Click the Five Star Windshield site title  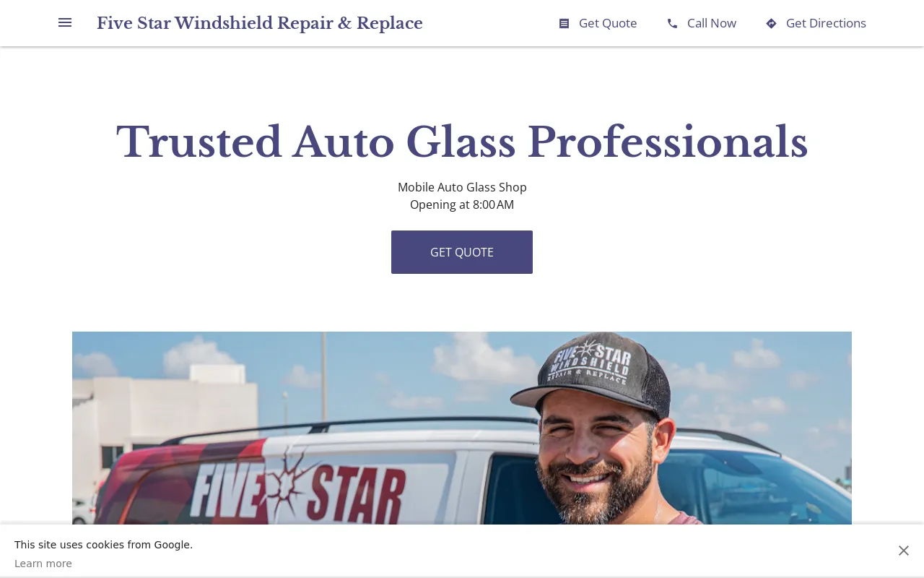(x=260, y=23)
